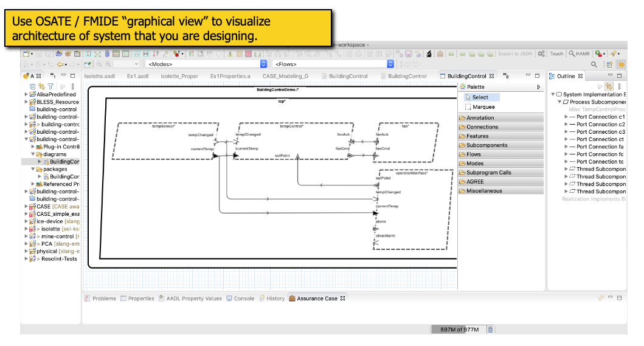
Task: Open the Modes dropdown
Action: tap(263, 64)
